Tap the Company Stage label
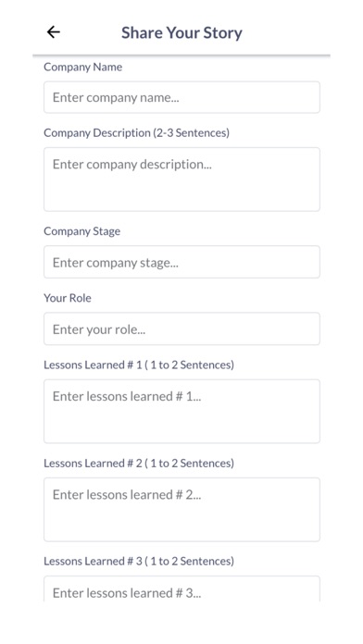Screen dimensions: 363x644 pos(82,231)
